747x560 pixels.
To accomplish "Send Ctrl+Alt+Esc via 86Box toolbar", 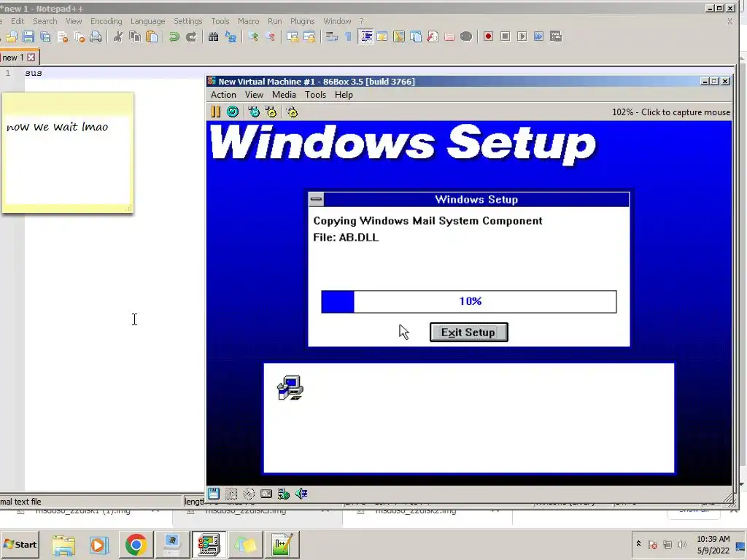I will [271, 112].
